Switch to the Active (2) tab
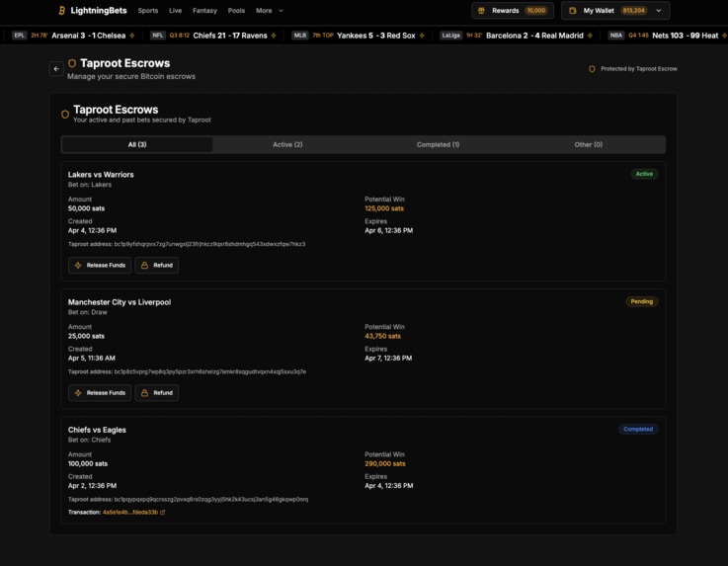Viewport: 728px width, 566px height. pos(287,144)
